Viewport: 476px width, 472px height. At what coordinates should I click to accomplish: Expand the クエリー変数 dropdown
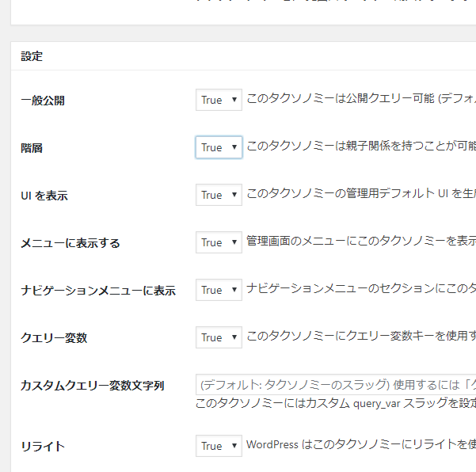point(219,337)
